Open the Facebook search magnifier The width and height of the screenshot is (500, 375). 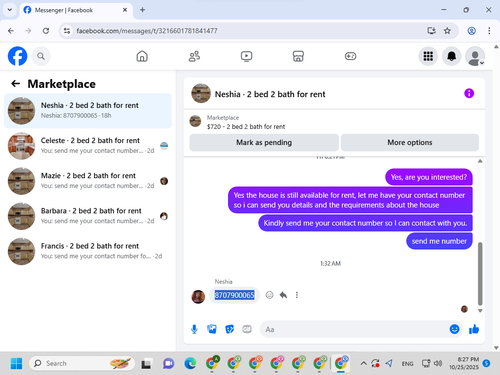pyautogui.click(x=41, y=56)
